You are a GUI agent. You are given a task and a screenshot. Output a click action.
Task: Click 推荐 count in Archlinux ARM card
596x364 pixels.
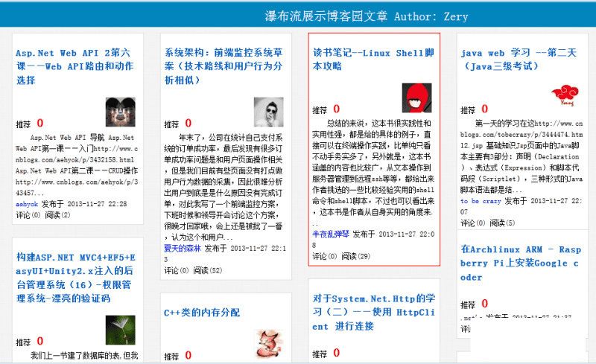coord(485,304)
